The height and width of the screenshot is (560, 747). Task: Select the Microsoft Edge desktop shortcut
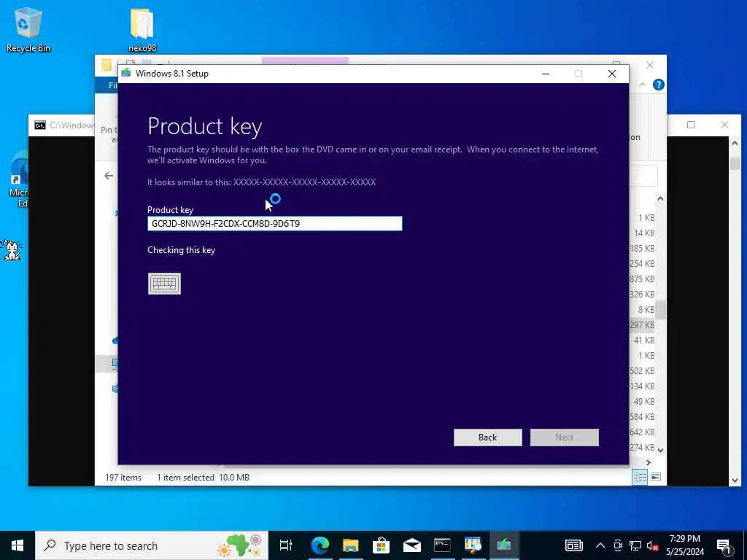20,179
